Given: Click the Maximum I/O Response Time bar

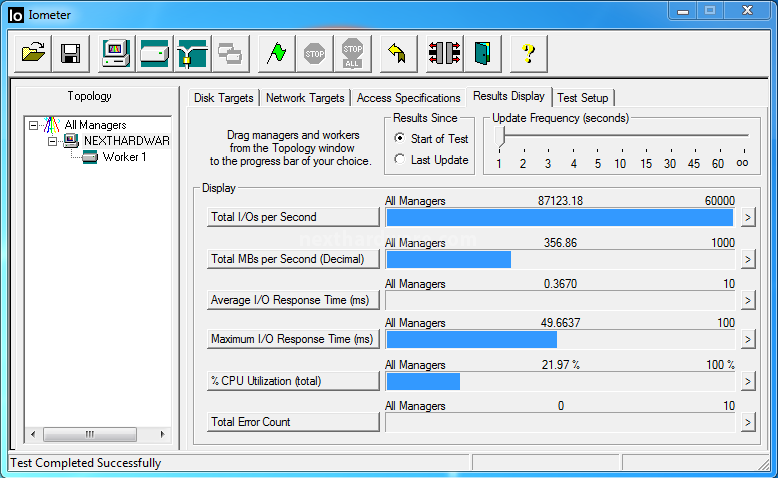Looking at the screenshot, I should click(560, 340).
